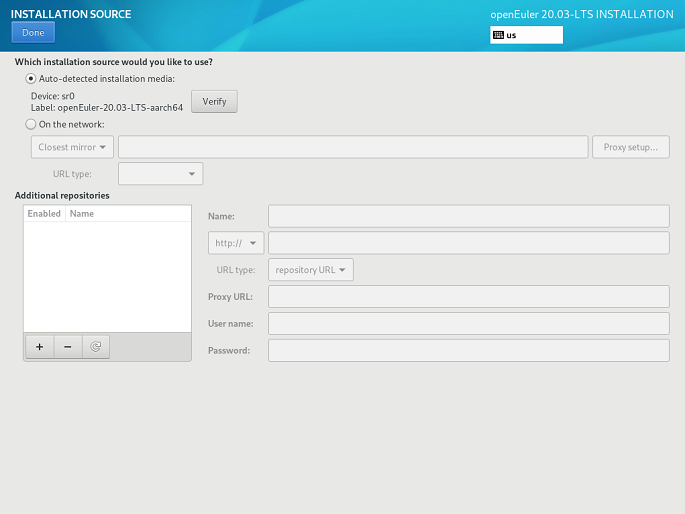Image resolution: width=685 pixels, height=514 pixels.
Task: Select Auto-detected installation media radio button
Action: pos(31,78)
